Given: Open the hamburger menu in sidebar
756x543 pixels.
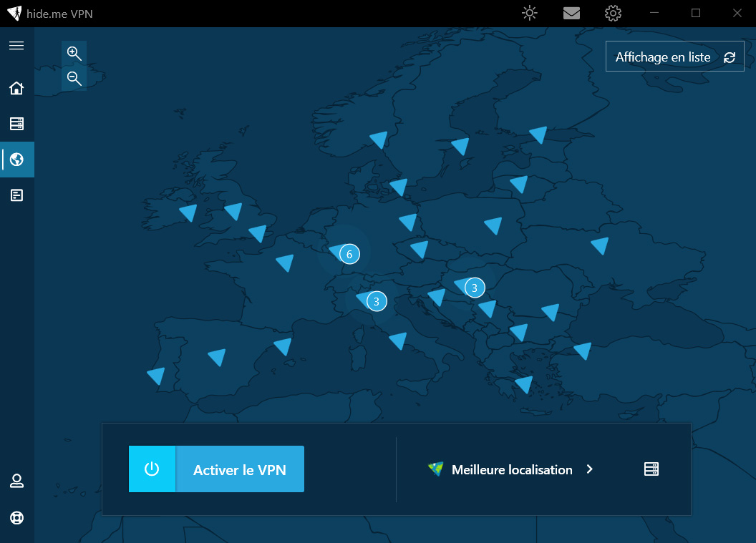Looking at the screenshot, I should 16,46.
